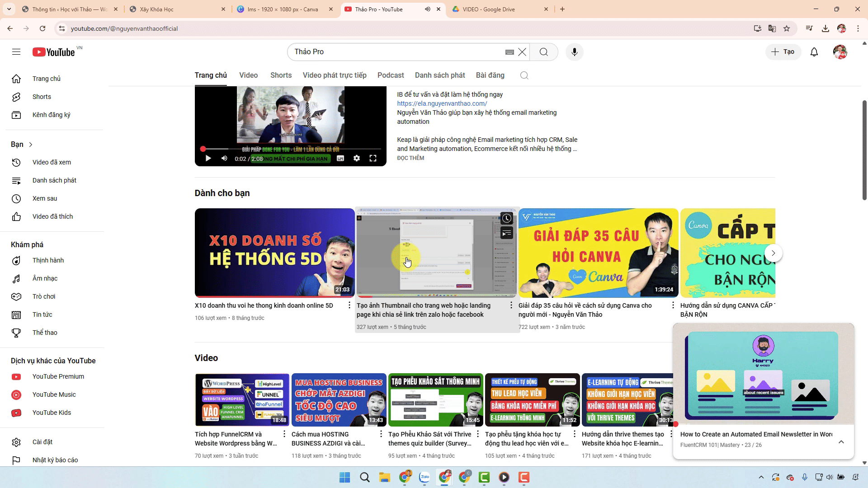Image resolution: width=868 pixels, height=488 pixels.
Task: Click the Tạo create button
Action: tap(783, 52)
